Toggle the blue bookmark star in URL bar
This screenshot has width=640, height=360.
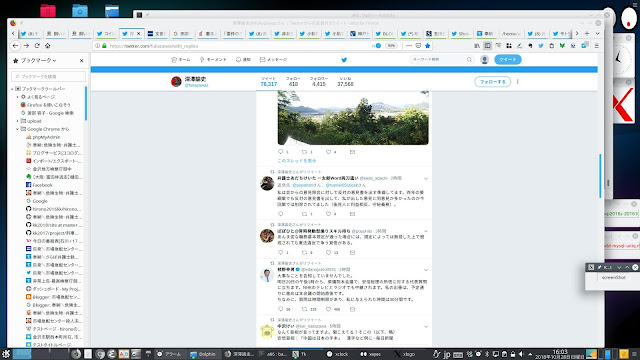[x=428, y=46]
